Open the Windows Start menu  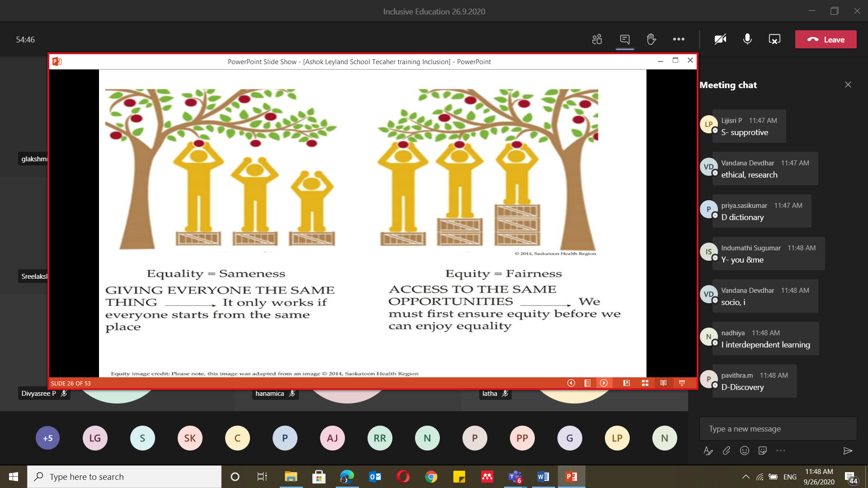coord(14,477)
